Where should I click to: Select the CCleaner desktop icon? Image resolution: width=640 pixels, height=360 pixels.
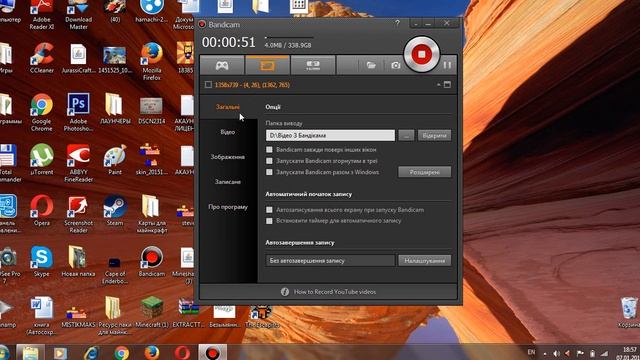[x=42, y=58]
